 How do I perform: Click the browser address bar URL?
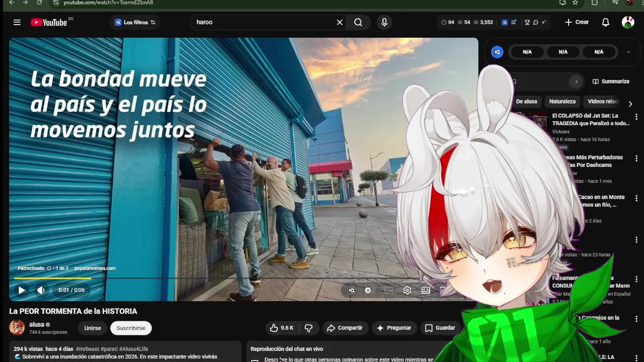pos(108,3)
